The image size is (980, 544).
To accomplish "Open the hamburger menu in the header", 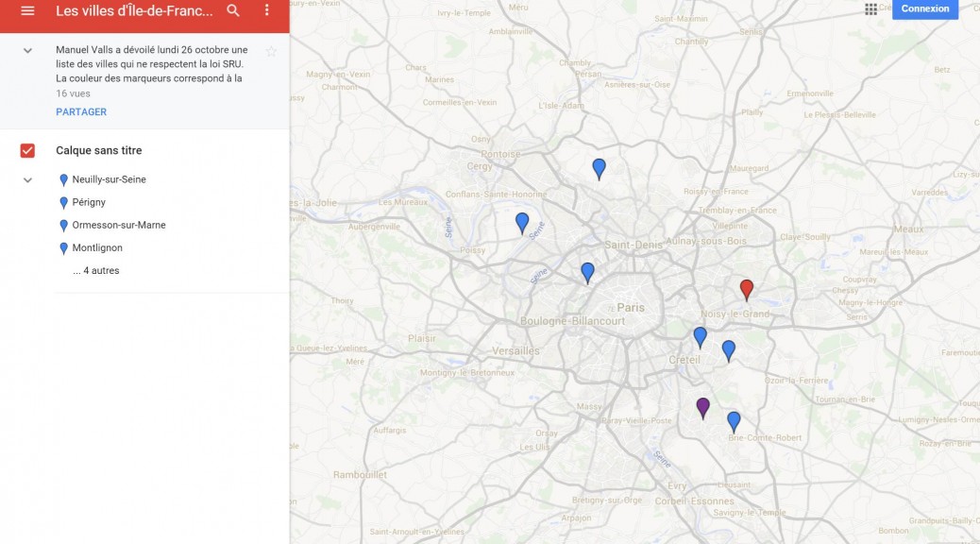I will (27, 10).
